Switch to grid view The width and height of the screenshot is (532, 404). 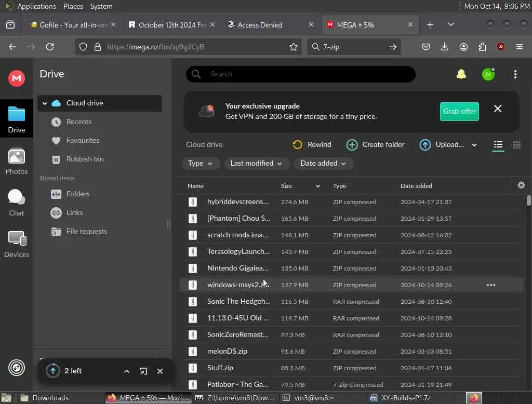point(516,145)
